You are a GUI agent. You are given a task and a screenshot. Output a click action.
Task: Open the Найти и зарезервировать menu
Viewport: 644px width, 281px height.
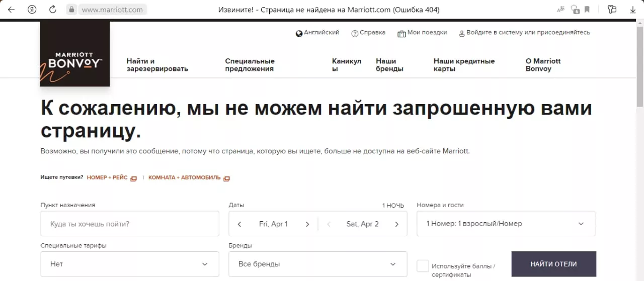tap(157, 65)
